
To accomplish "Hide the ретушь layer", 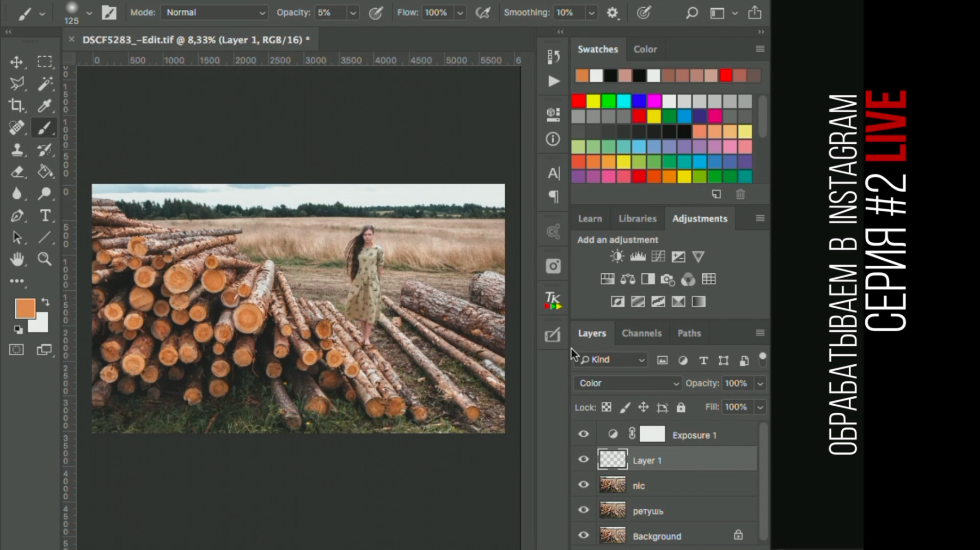I will pyautogui.click(x=584, y=510).
